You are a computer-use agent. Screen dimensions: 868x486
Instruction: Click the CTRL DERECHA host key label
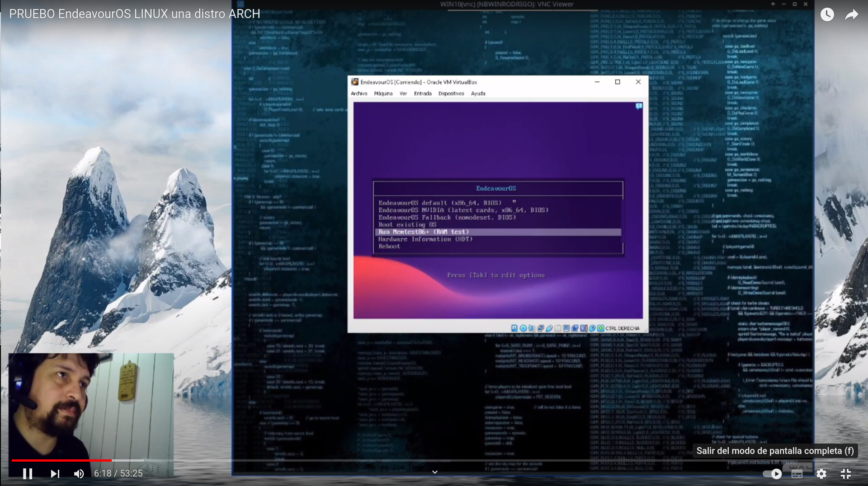click(623, 328)
